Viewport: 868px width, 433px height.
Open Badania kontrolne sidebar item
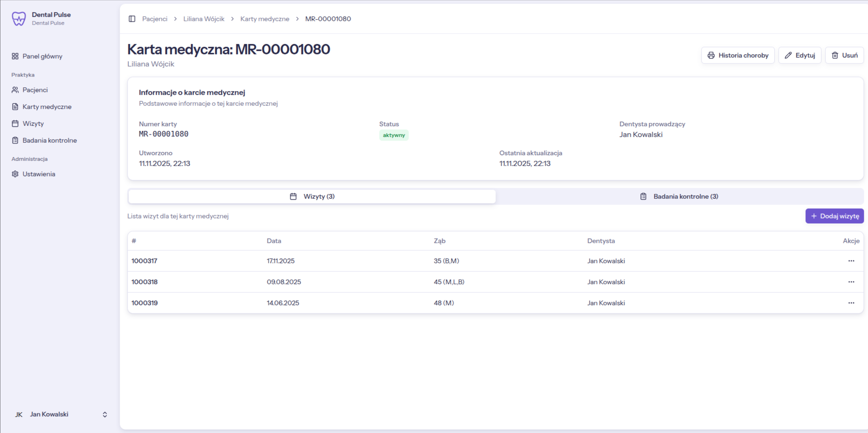[49, 140]
